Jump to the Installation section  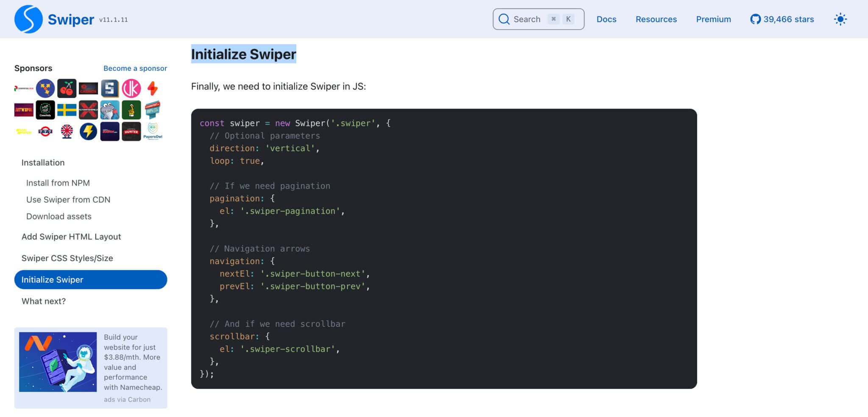point(43,163)
